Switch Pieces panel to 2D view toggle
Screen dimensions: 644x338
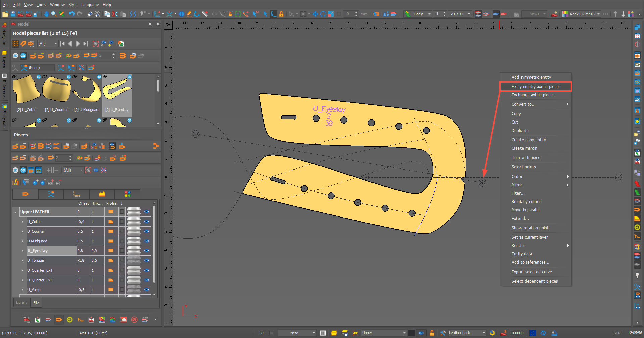click(15, 170)
